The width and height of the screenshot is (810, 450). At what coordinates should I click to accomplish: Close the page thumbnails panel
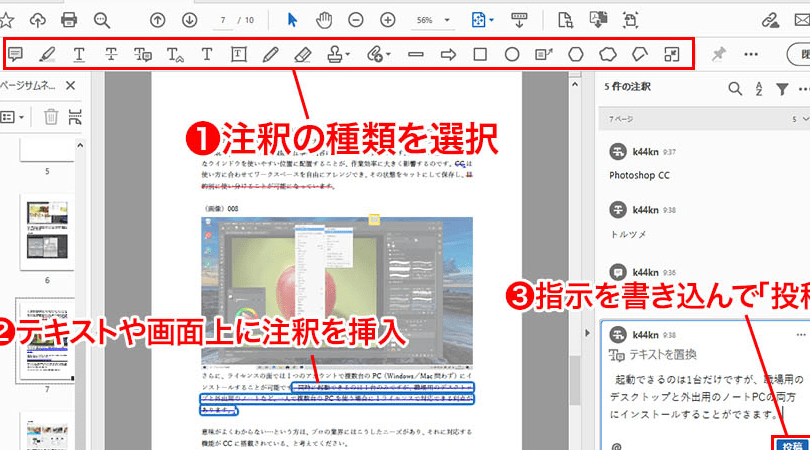tap(70, 87)
